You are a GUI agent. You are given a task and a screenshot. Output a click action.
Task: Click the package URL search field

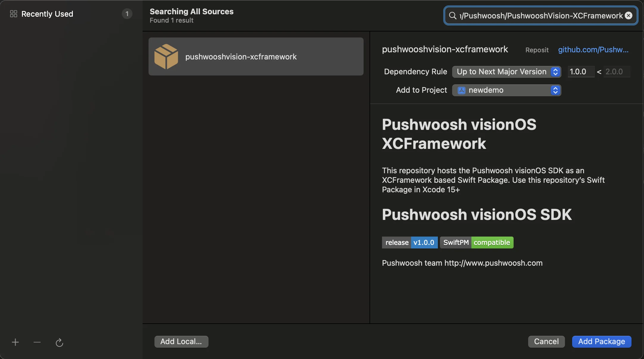tap(541, 15)
